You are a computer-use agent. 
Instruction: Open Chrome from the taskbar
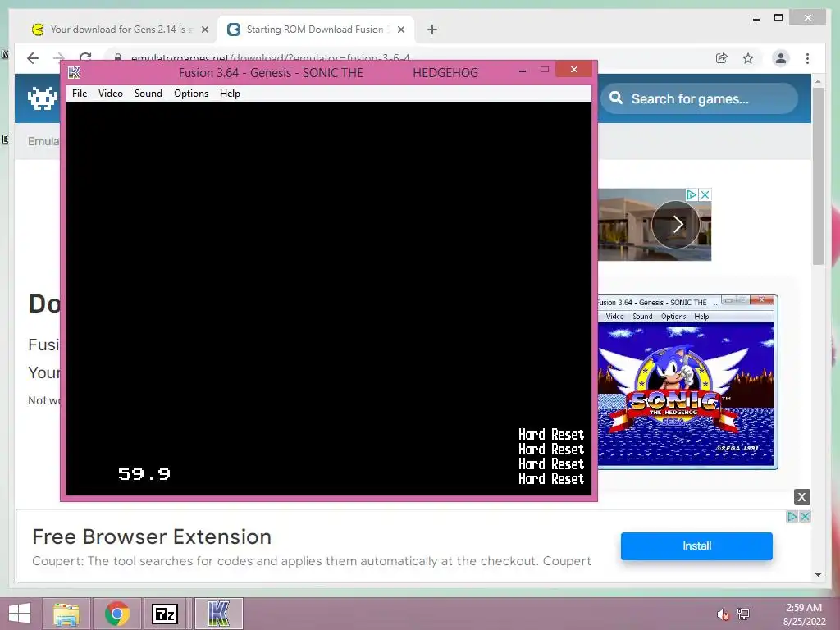click(x=117, y=614)
